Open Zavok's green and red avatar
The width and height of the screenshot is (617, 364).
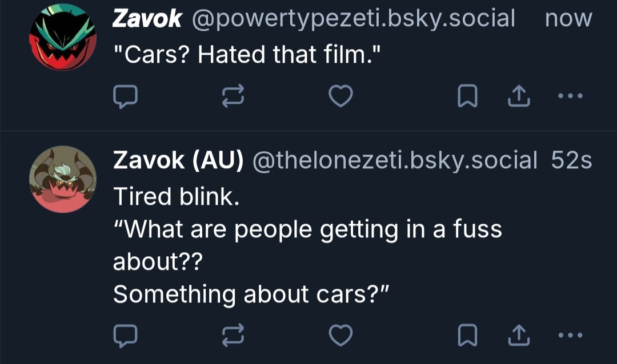coord(63,37)
